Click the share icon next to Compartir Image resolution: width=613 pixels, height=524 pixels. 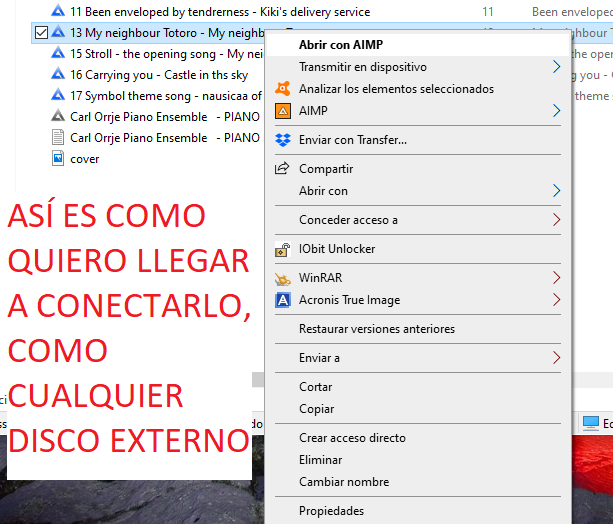282,169
